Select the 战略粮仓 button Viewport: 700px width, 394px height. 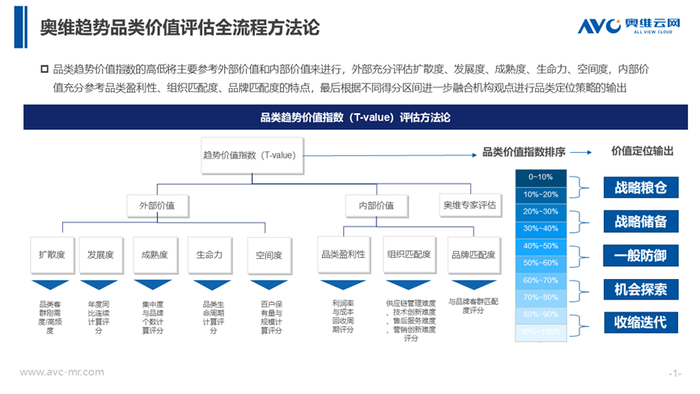click(641, 187)
